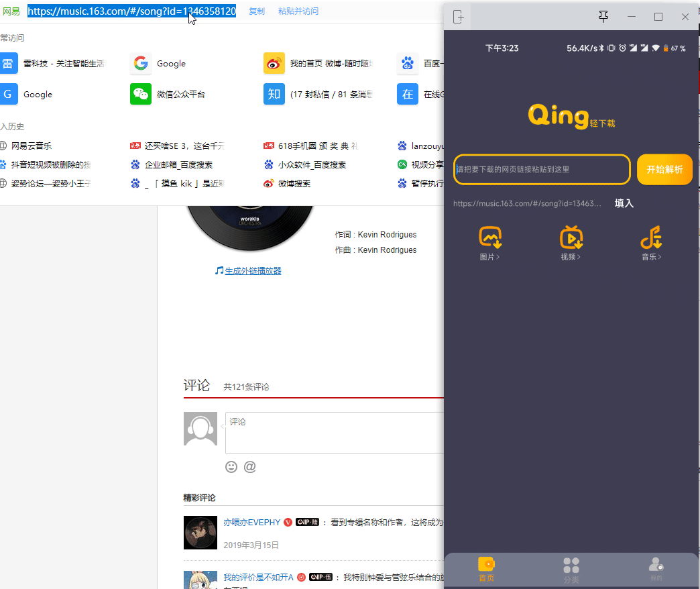Open the blue G Google shortcut tile
Image resolution: width=700 pixels, height=589 pixels.
tap(9, 94)
